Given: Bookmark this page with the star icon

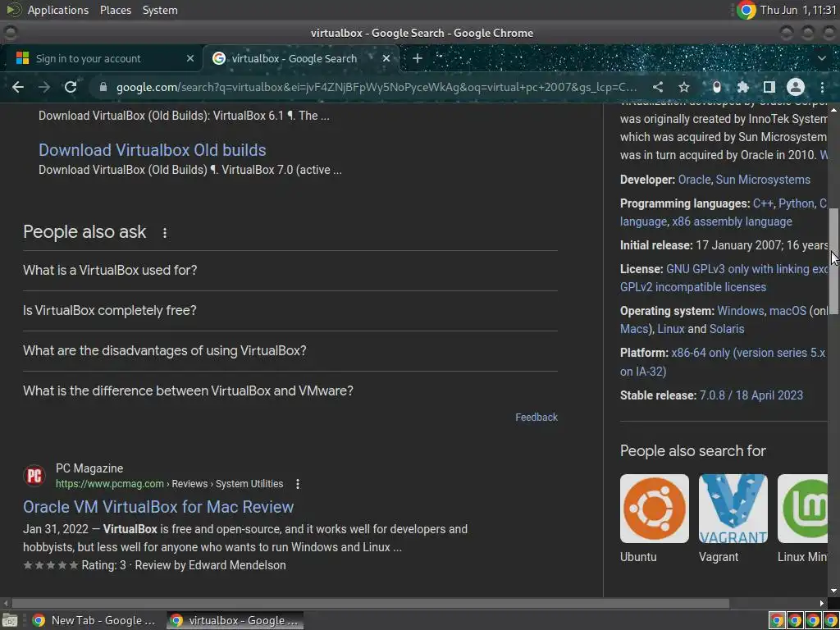Looking at the screenshot, I should [684, 87].
